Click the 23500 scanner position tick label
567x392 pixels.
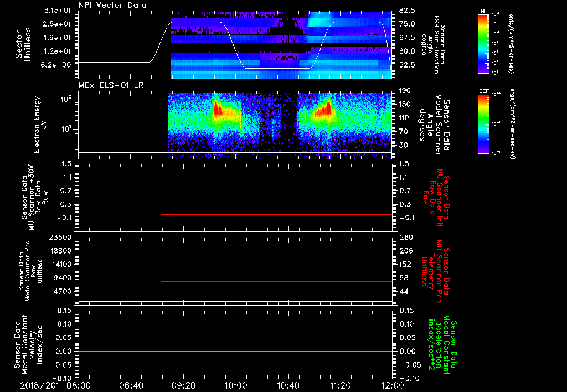tap(60, 237)
